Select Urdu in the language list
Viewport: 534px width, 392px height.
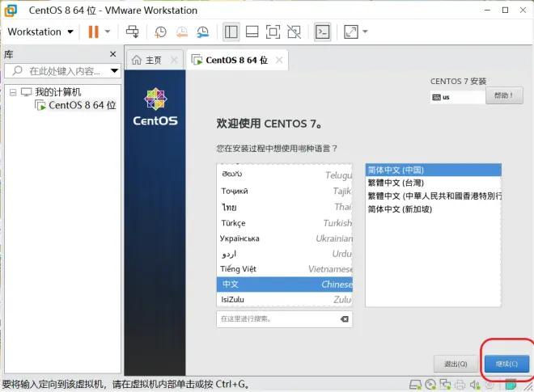pos(284,254)
